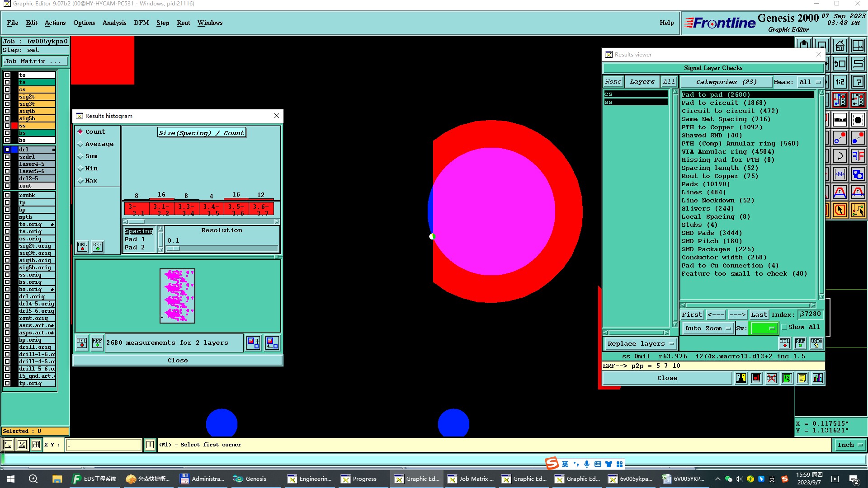Click the Last navigation button
The image size is (868, 488).
click(759, 315)
